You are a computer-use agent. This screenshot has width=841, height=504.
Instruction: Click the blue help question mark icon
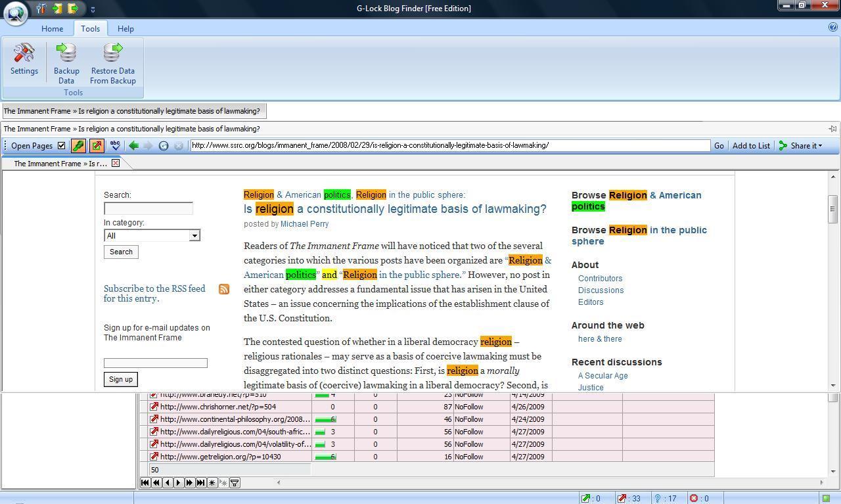pos(832,28)
